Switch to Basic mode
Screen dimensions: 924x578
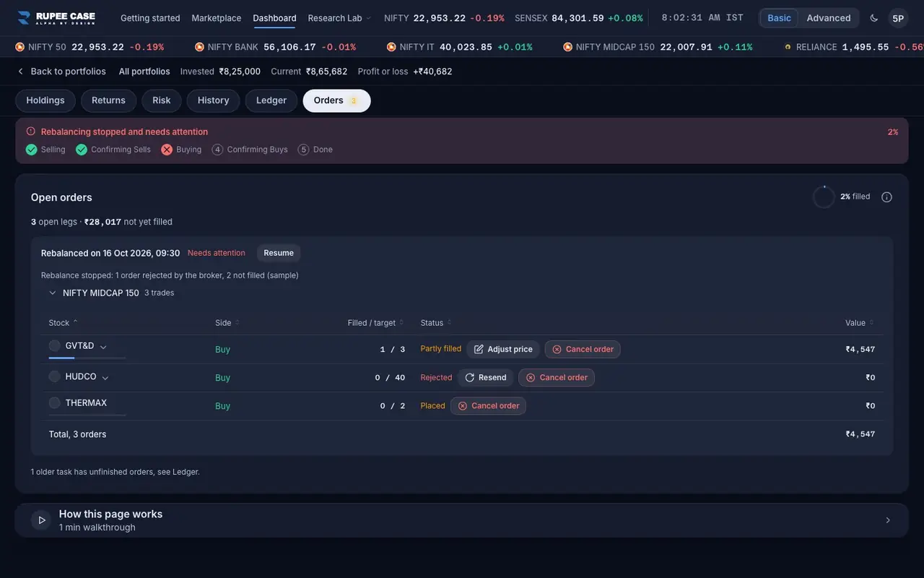(x=779, y=18)
